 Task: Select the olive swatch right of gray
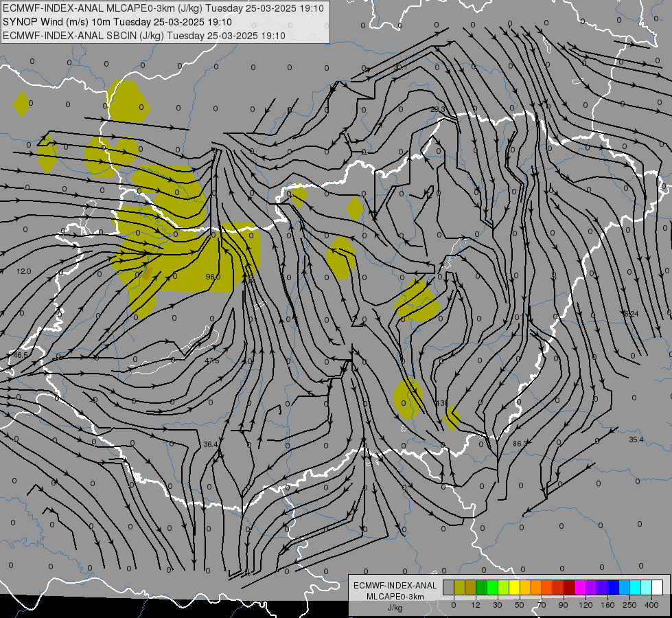pyautogui.click(x=459, y=588)
